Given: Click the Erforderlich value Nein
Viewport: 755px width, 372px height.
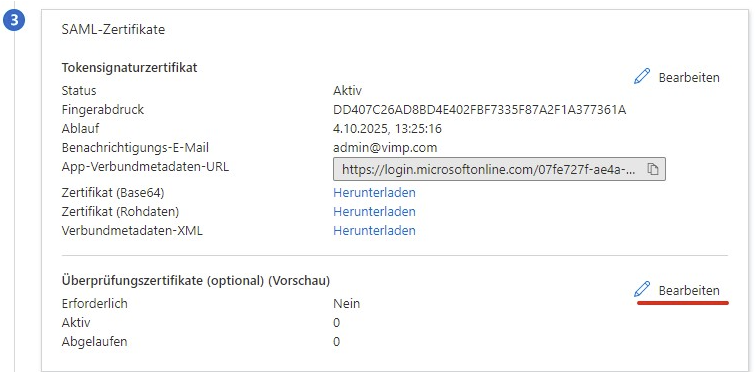Looking at the screenshot, I should tap(347, 304).
